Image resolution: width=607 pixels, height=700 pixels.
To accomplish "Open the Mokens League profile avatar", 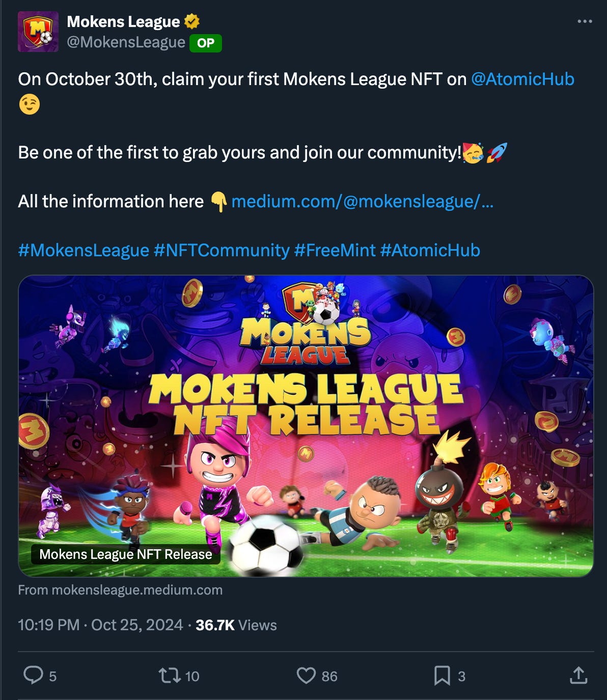I will [x=38, y=32].
